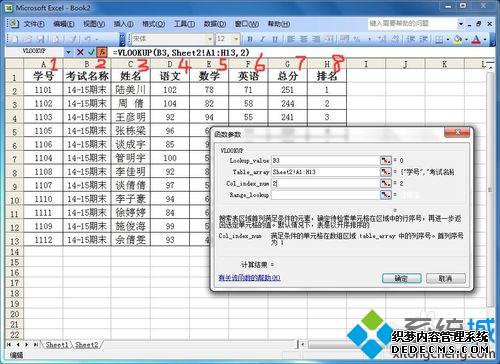Open the 插入 (Insert) menu
Image resolution: width=500 pixels, height=364 pixels.
pyautogui.click(x=123, y=24)
